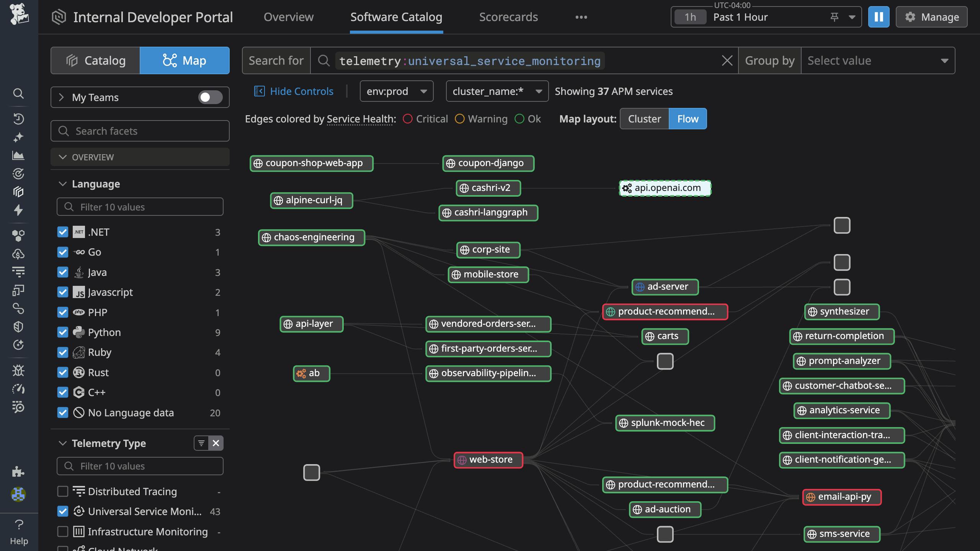This screenshot has width=980, height=551.
Task: Open search from sidebar magnifier icon
Action: tap(18, 93)
